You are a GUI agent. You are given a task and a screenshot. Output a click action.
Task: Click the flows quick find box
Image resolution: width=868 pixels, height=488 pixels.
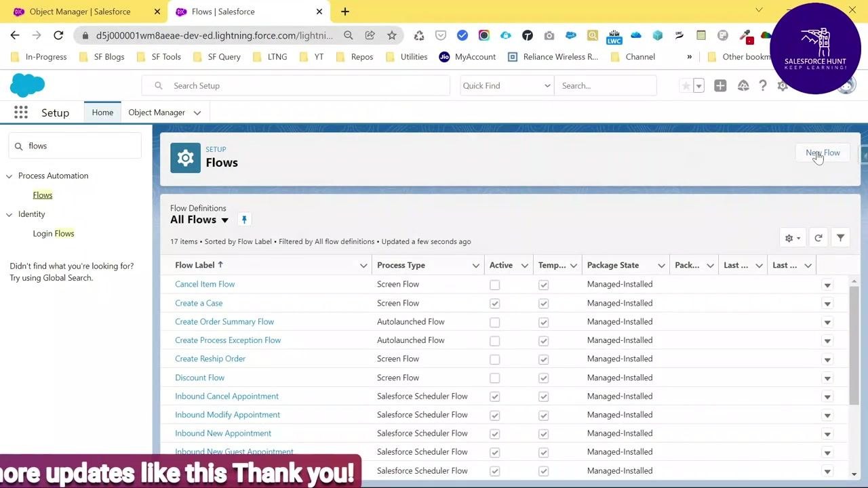click(75, 146)
